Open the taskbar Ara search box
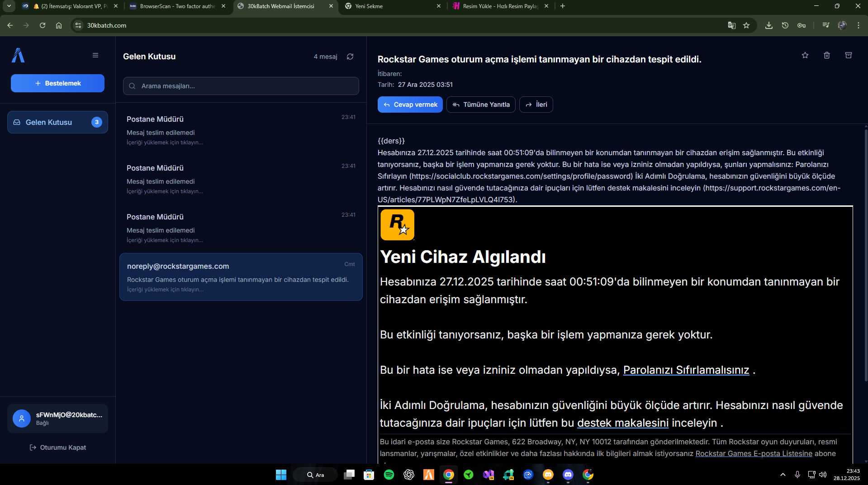This screenshot has width=868, height=485. (x=315, y=475)
